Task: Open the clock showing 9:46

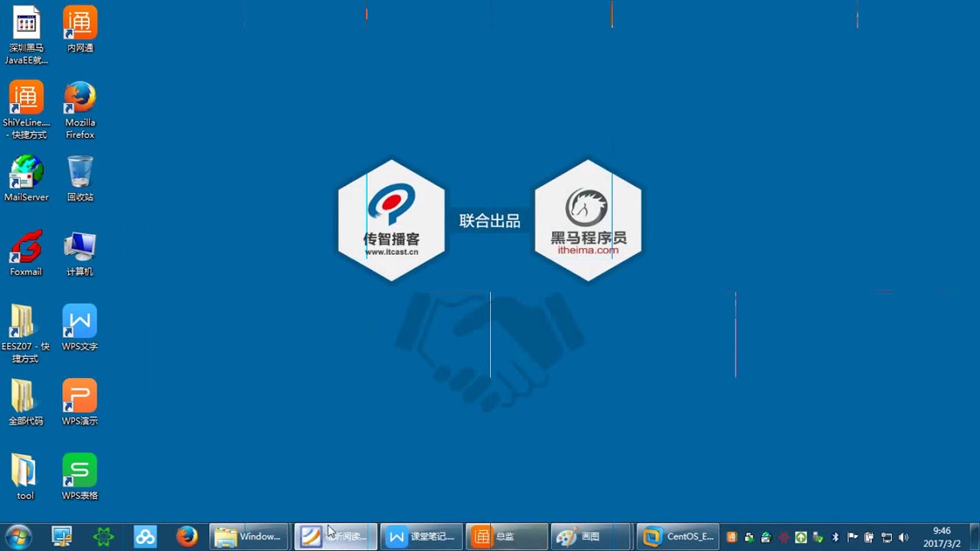Action: [942, 537]
